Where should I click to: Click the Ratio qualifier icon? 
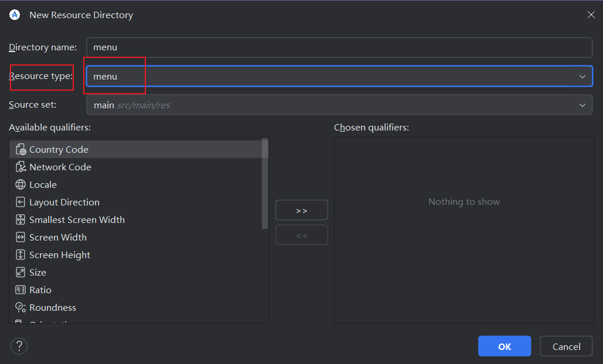21,290
